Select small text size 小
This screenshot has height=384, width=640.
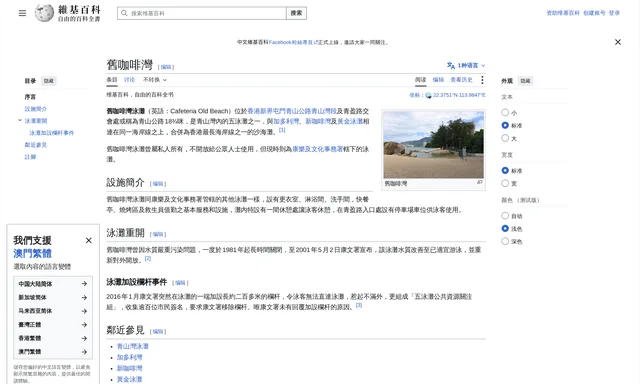505,112
